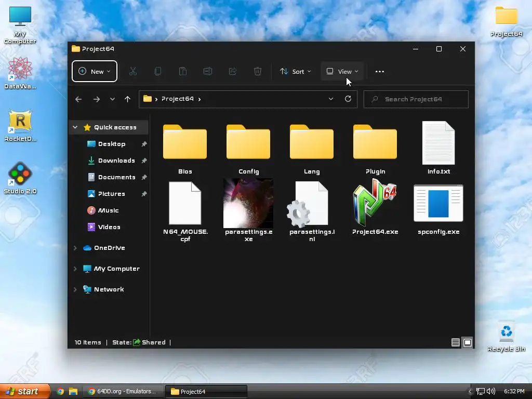Click the Rename icon in toolbar

[208, 71]
